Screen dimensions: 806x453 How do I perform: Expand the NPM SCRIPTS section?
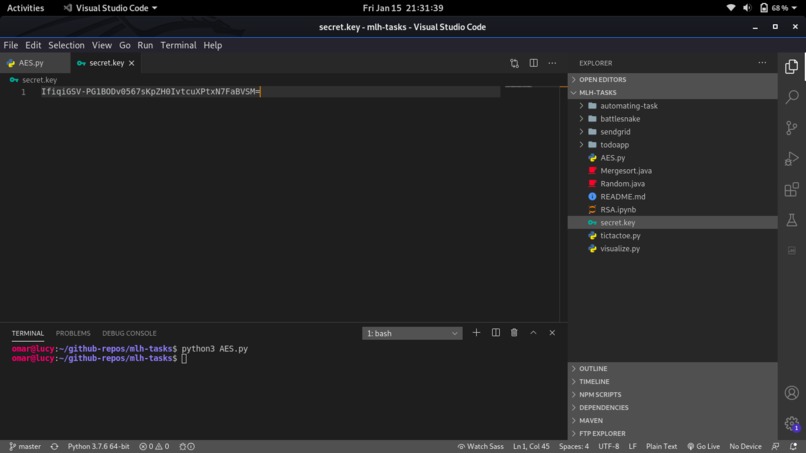pyautogui.click(x=672, y=394)
